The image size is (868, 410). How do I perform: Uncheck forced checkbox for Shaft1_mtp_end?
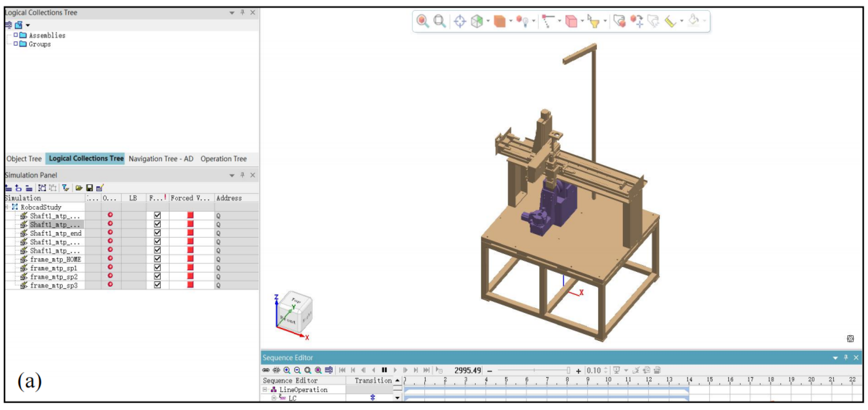(157, 233)
